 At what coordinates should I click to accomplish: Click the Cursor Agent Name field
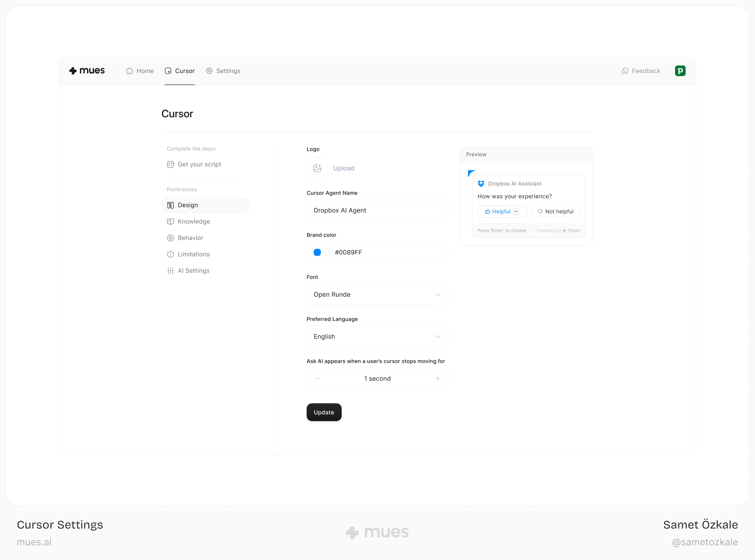377,210
